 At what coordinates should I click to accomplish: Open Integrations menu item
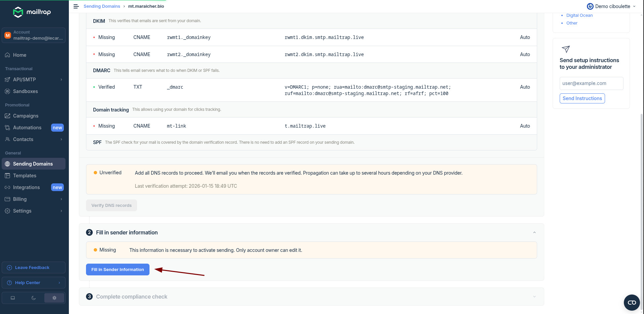(26, 187)
